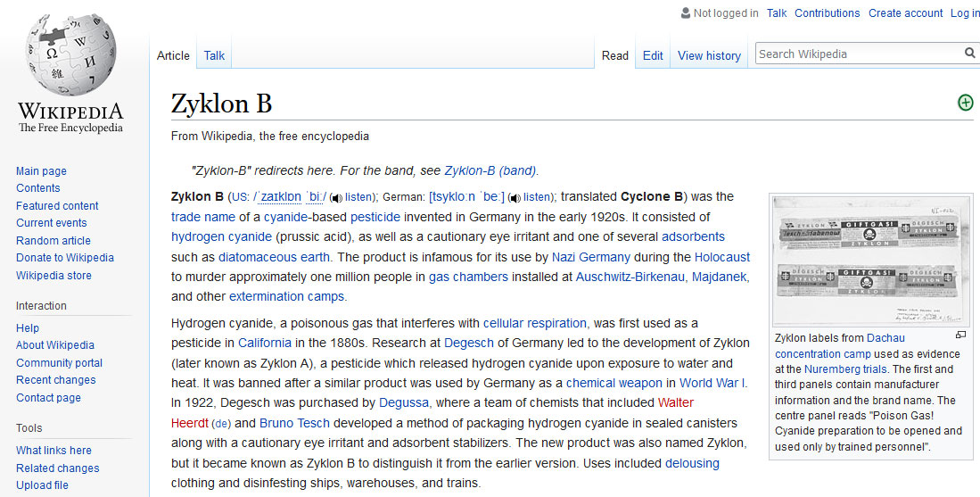The height and width of the screenshot is (497, 980).
Task: Click the Wikipedia globe logo
Action: (70, 55)
